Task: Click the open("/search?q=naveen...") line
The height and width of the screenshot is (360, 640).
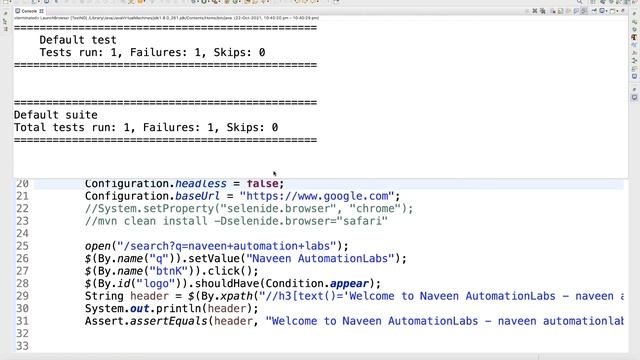Action: [x=217, y=246]
